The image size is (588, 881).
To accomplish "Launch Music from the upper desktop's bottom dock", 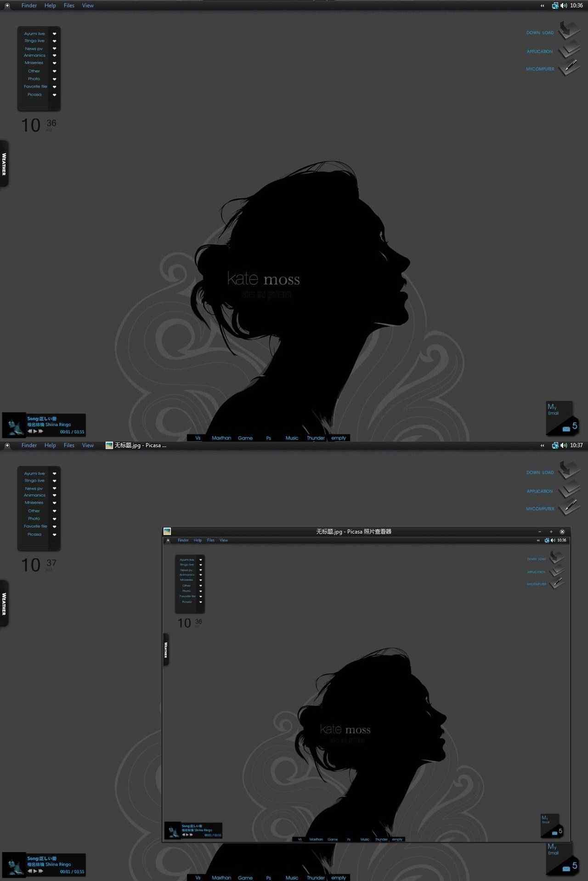I will click(292, 438).
